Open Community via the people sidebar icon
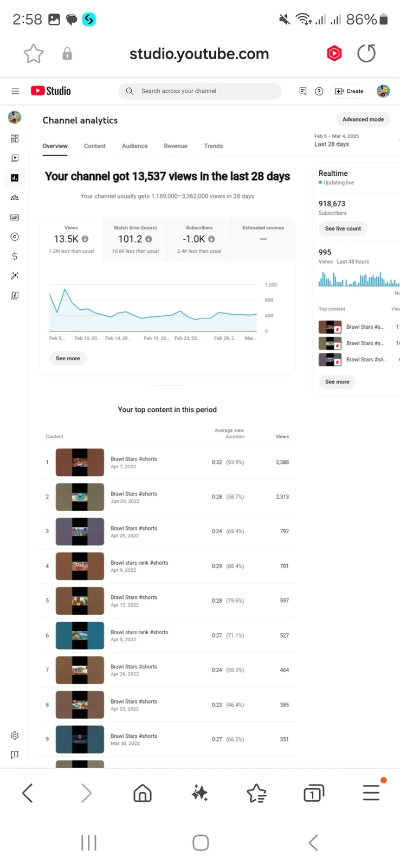 (15, 197)
